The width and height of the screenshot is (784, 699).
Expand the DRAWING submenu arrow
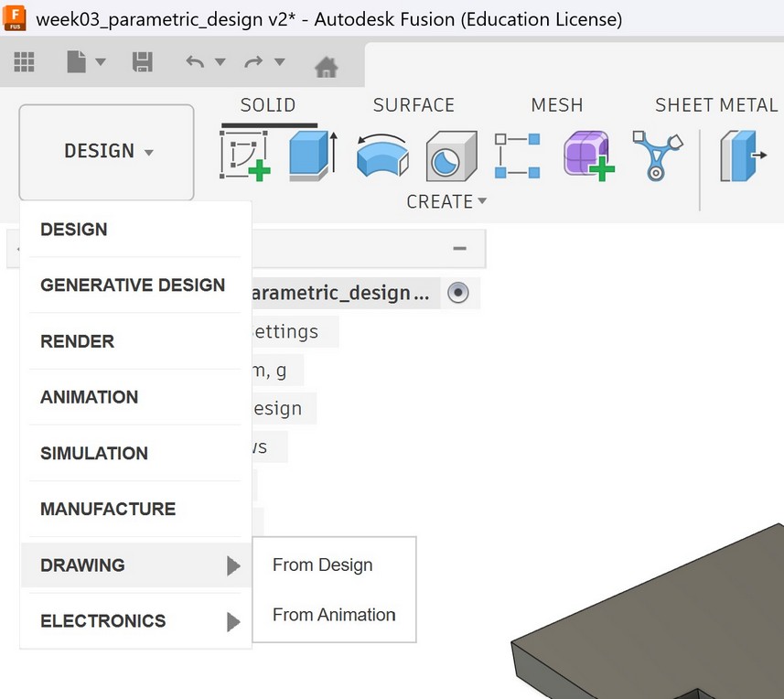coord(233,565)
